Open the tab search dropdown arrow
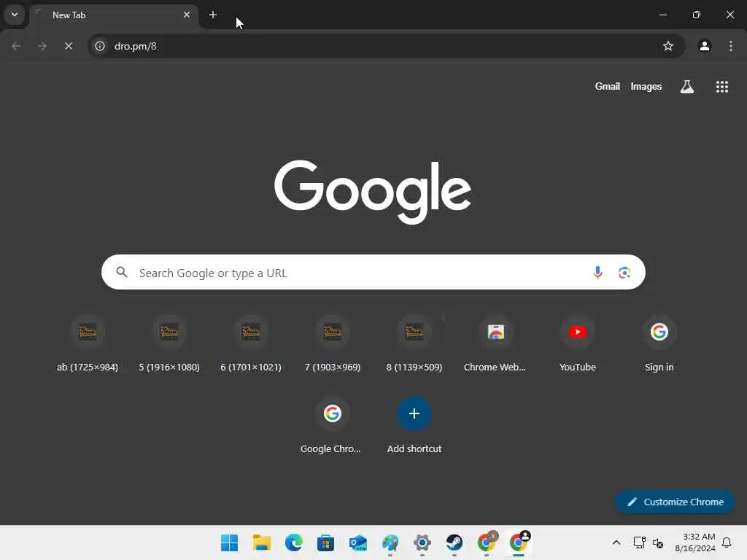 [15, 15]
